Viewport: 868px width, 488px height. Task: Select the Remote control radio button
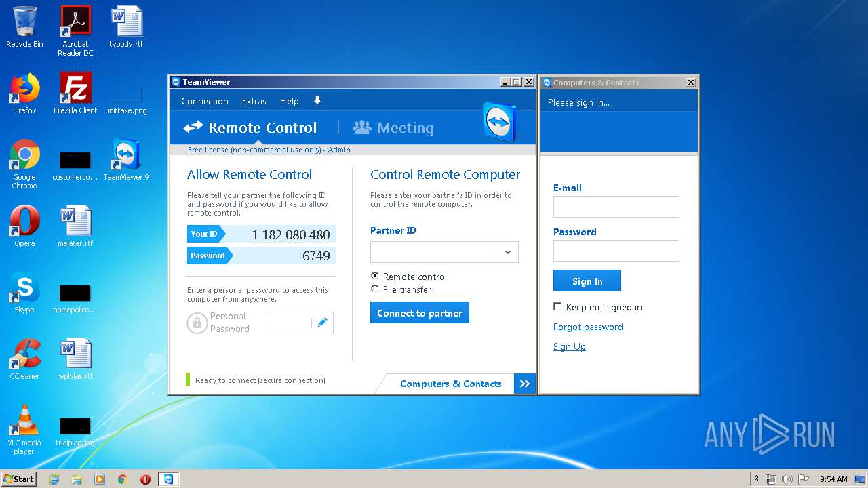374,276
